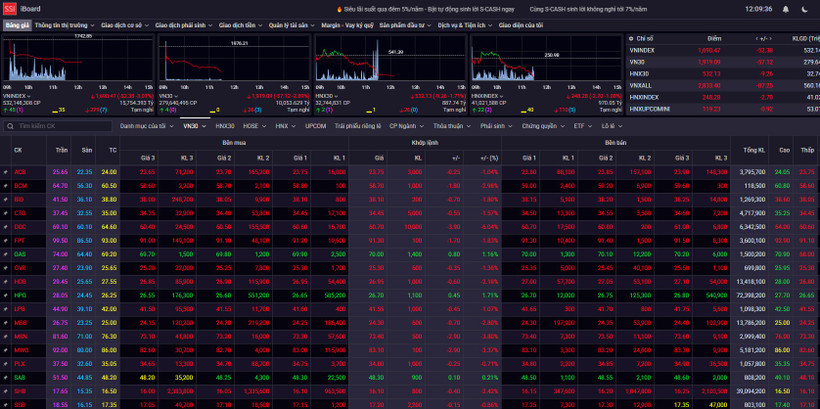The height and width of the screenshot is (409, 820).
Task: Open the notifications bell
Action: pyautogui.click(x=787, y=8)
